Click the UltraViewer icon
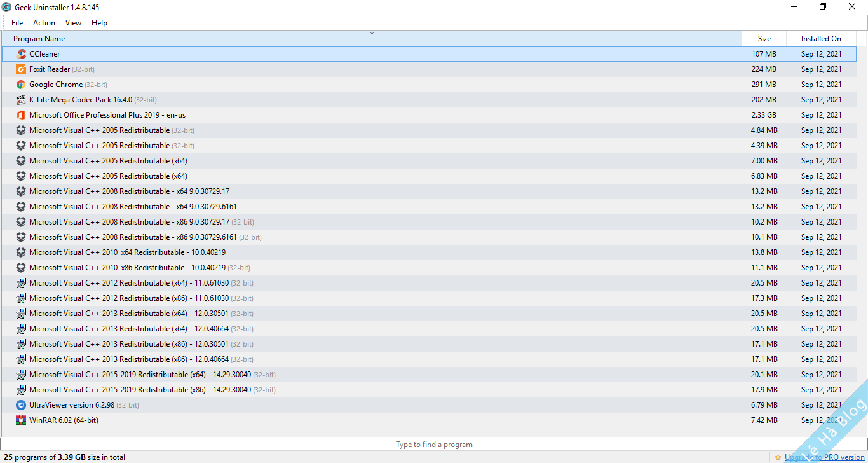The width and height of the screenshot is (868, 463). coord(21,404)
